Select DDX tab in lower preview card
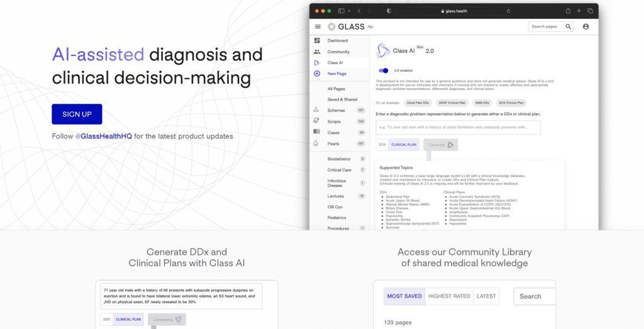This screenshot has width=644, height=329. coord(107,319)
